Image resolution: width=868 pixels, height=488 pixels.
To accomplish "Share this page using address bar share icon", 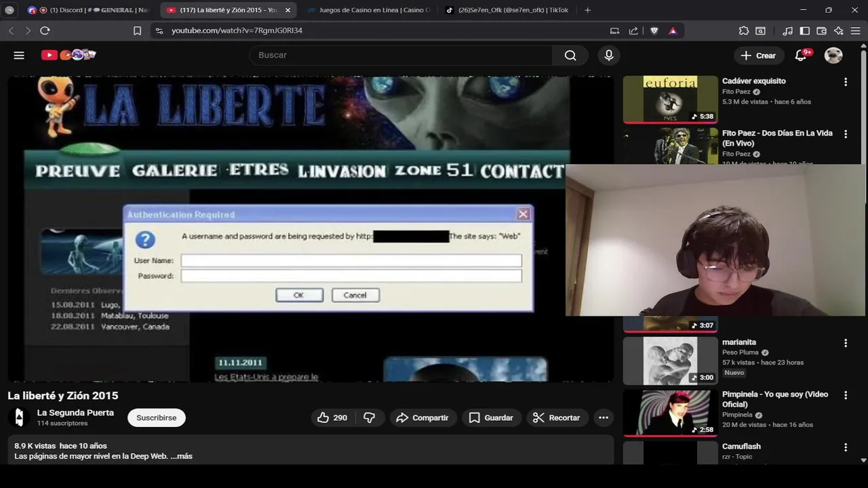I will (x=633, y=30).
